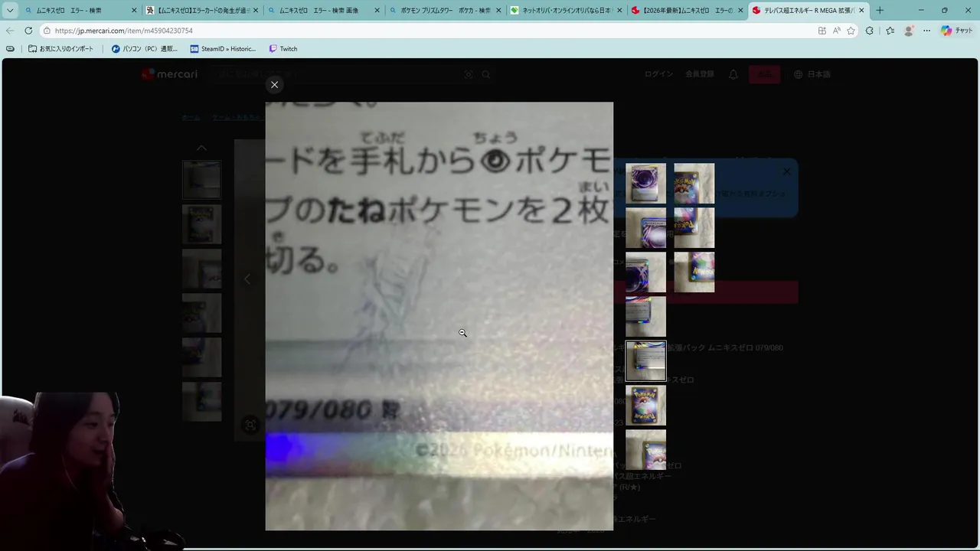Start Read Aloud from address bar
The height and width of the screenshot is (551, 980).
(837, 31)
